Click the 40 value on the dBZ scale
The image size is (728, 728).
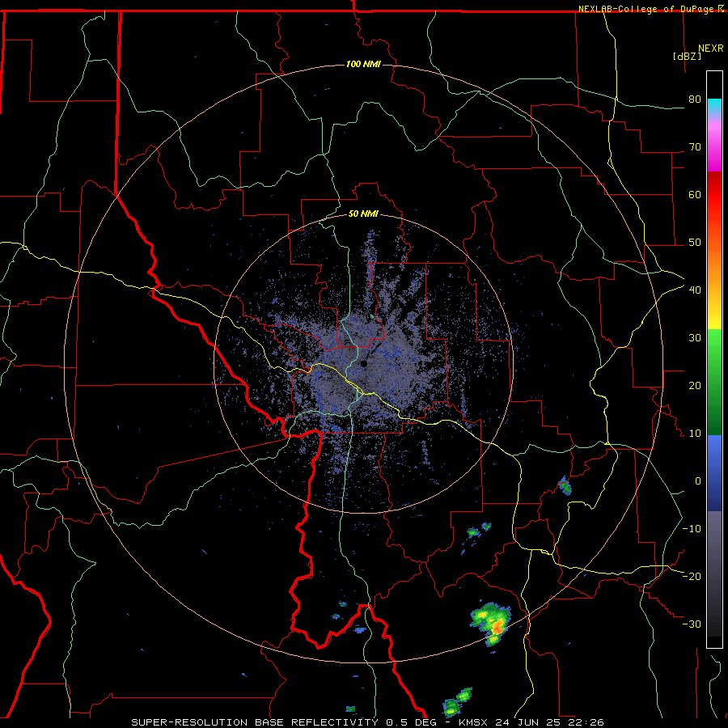695,290
